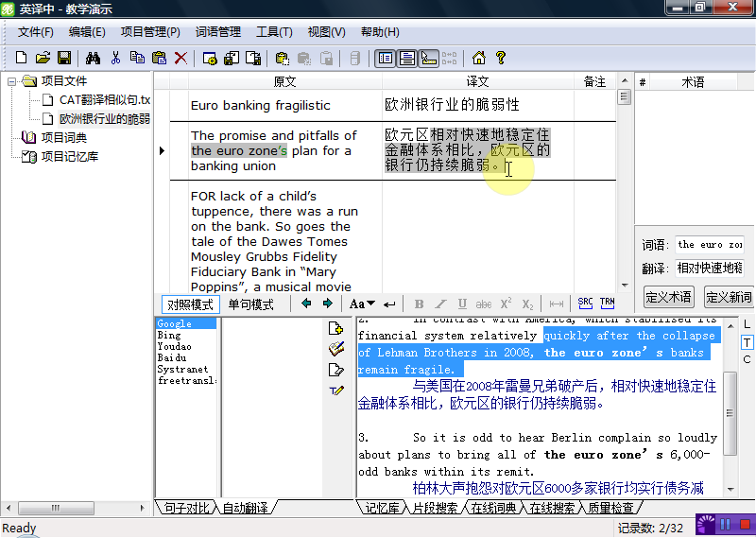
Task: Switch to 片段搜索 tab
Action: point(435,508)
